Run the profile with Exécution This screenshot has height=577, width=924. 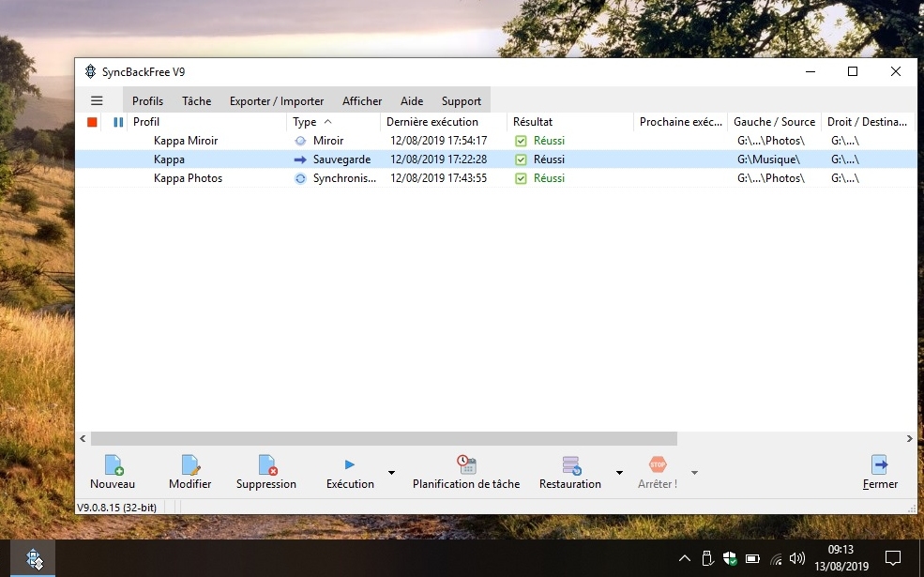coord(350,472)
